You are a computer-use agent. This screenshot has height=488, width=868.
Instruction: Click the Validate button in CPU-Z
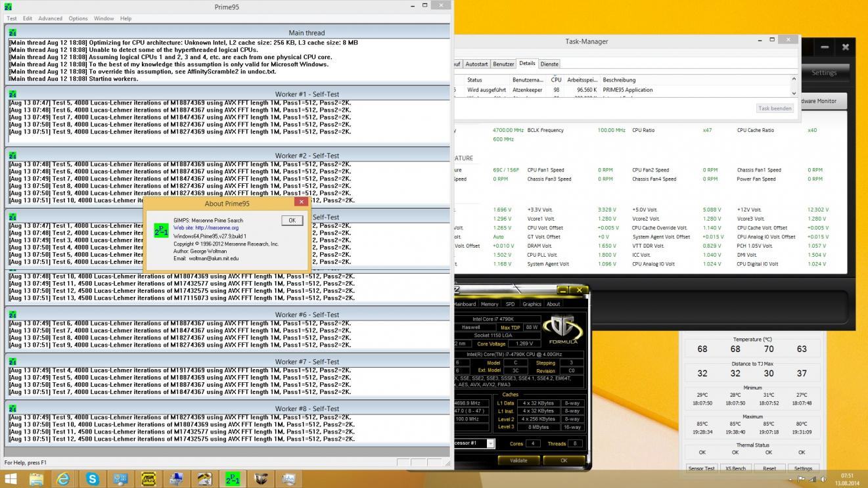518,460
